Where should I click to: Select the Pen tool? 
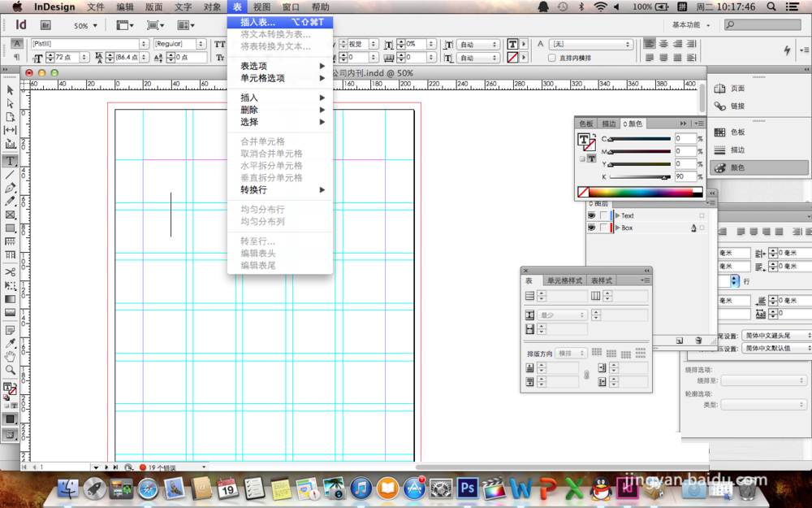[10, 189]
